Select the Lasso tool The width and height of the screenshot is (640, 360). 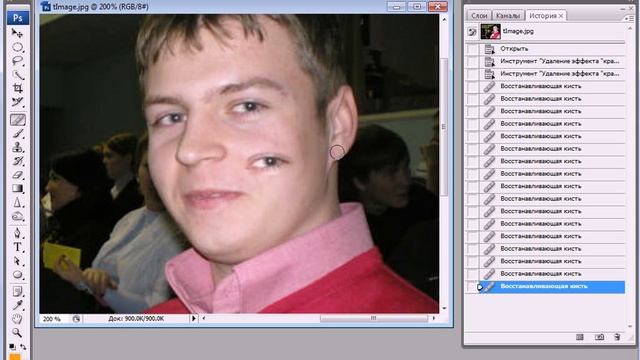pyautogui.click(x=18, y=61)
